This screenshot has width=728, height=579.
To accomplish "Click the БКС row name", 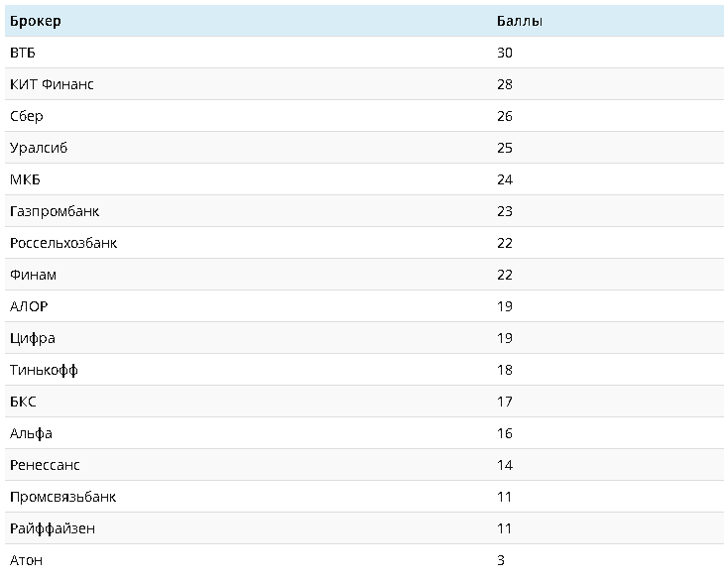I will 23,402.
